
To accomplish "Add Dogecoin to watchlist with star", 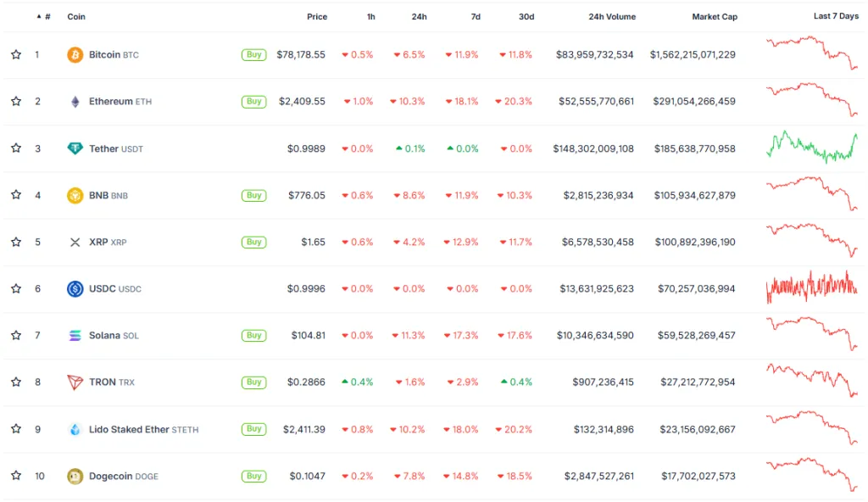I will click(16, 477).
